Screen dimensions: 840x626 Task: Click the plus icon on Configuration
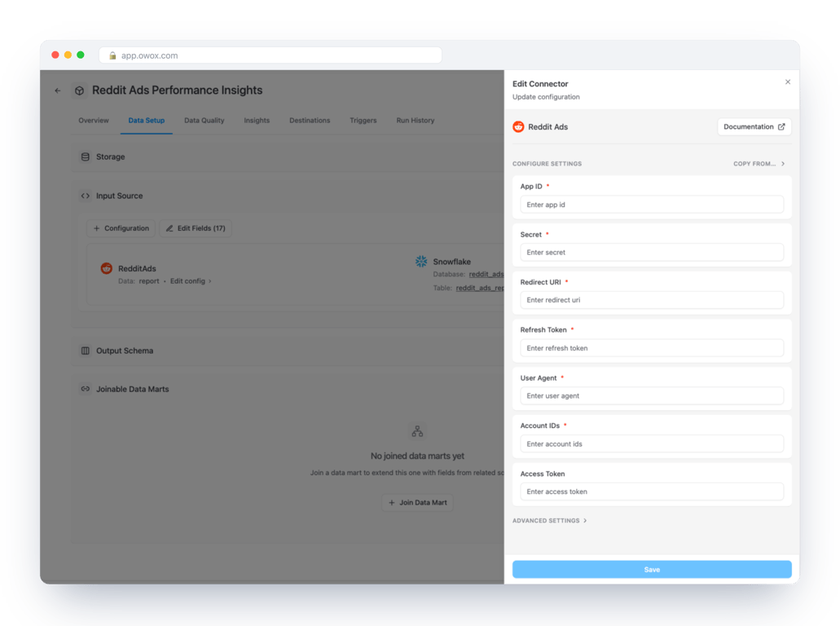(96, 228)
